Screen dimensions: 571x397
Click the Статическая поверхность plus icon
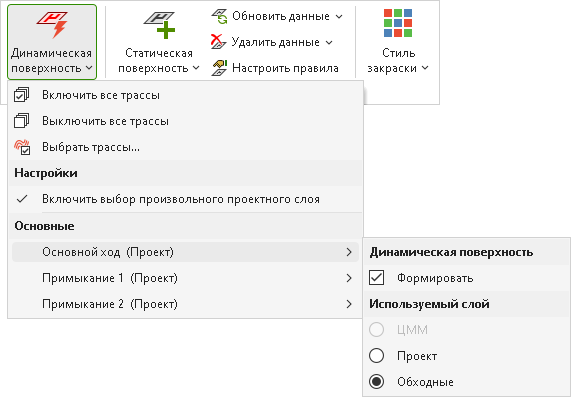pos(160,25)
